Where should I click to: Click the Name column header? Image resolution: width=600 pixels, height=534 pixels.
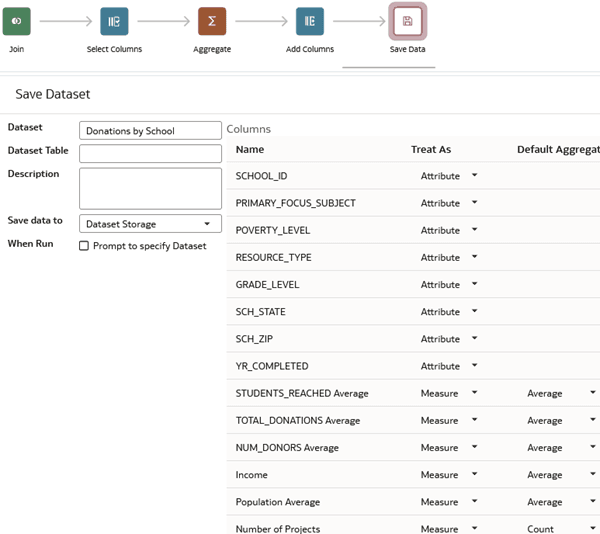[250, 150]
